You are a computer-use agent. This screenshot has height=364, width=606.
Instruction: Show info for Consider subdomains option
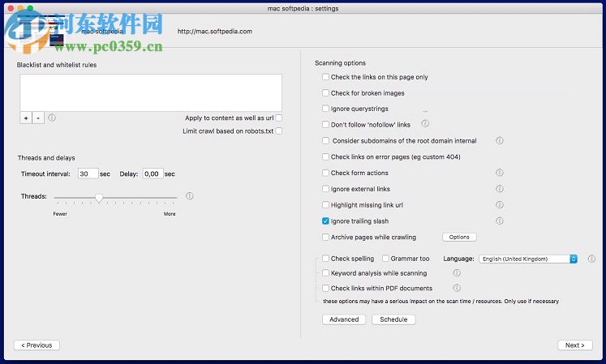[x=500, y=140]
